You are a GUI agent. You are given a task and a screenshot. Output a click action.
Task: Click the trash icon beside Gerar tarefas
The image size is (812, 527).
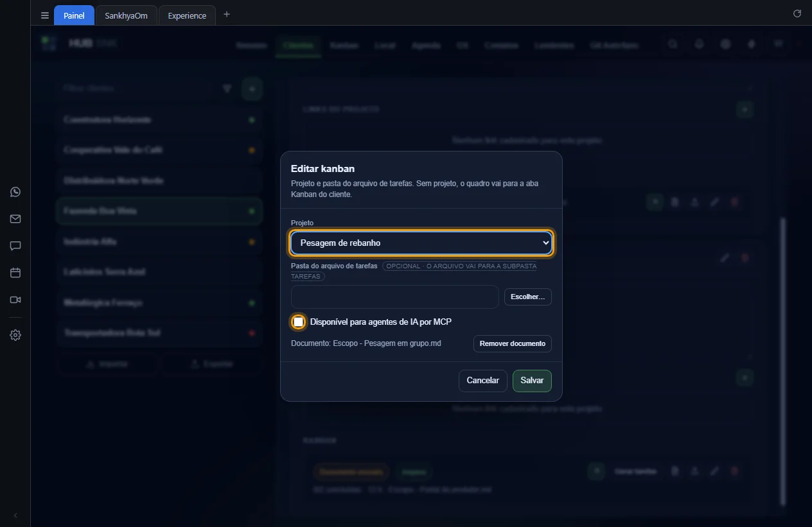734,471
